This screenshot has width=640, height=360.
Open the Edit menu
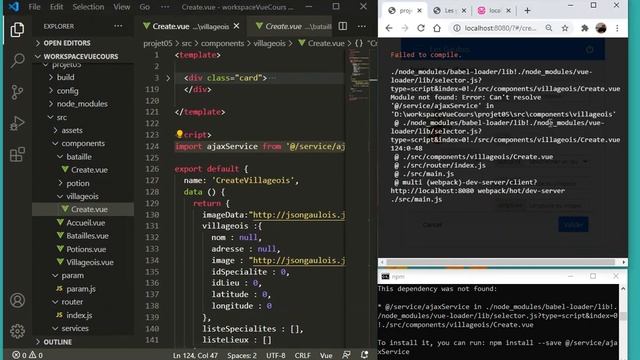pyautogui.click(x=56, y=7)
